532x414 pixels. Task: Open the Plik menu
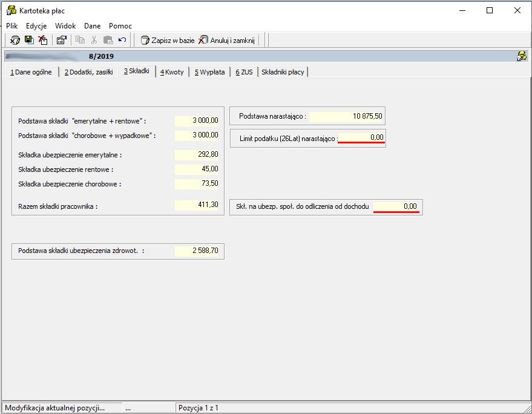coord(12,26)
